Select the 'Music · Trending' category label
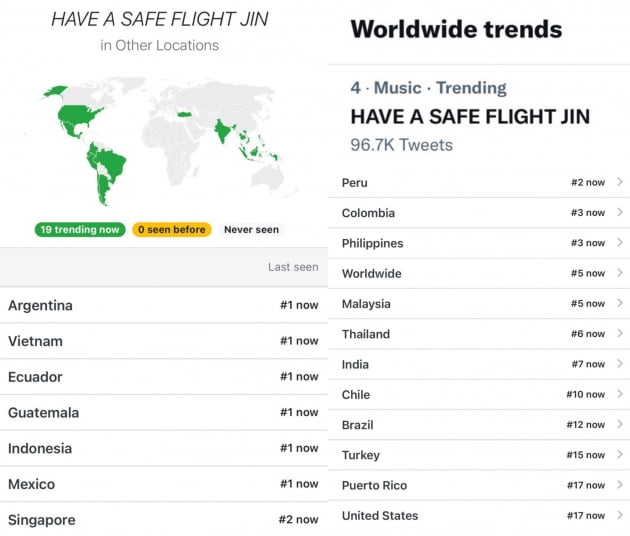 pyautogui.click(x=440, y=88)
